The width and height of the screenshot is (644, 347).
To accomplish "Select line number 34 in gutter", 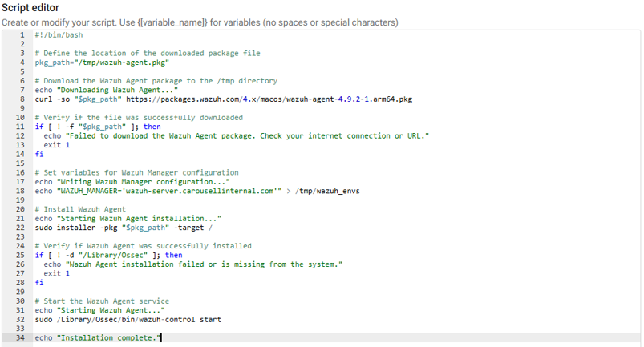I will click(x=21, y=337).
